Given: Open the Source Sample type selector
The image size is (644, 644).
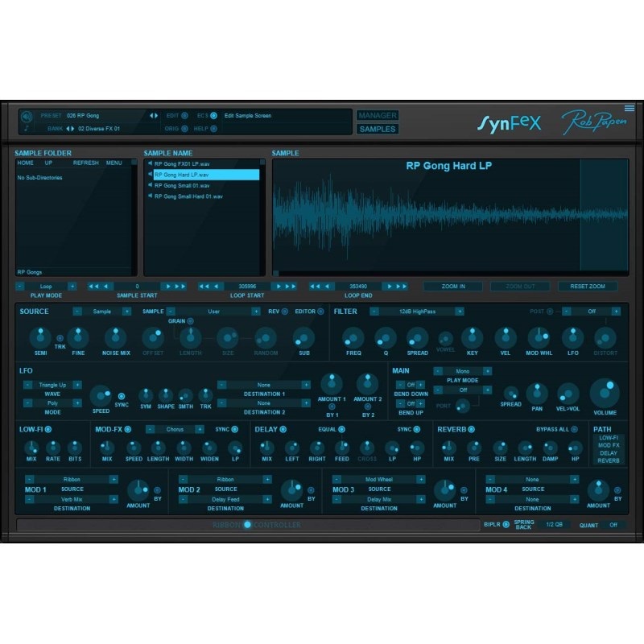Looking at the screenshot, I should (x=102, y=312).
